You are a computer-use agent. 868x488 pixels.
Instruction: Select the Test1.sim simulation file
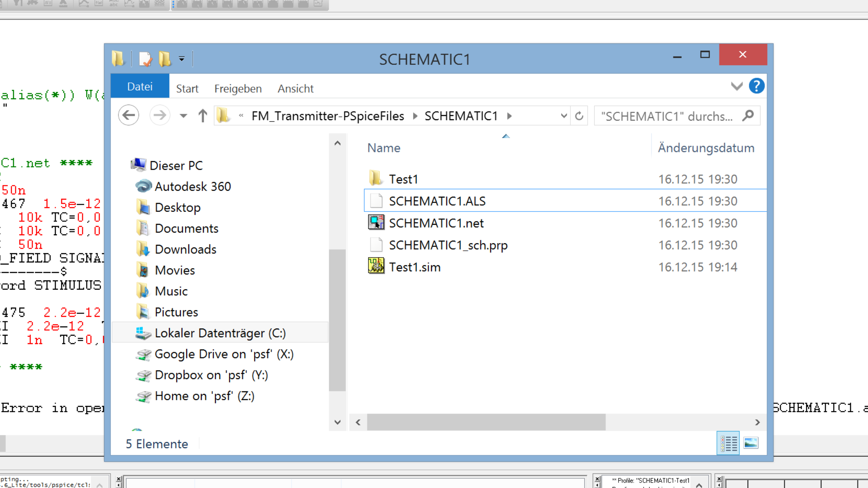click(x=414, y=267)
